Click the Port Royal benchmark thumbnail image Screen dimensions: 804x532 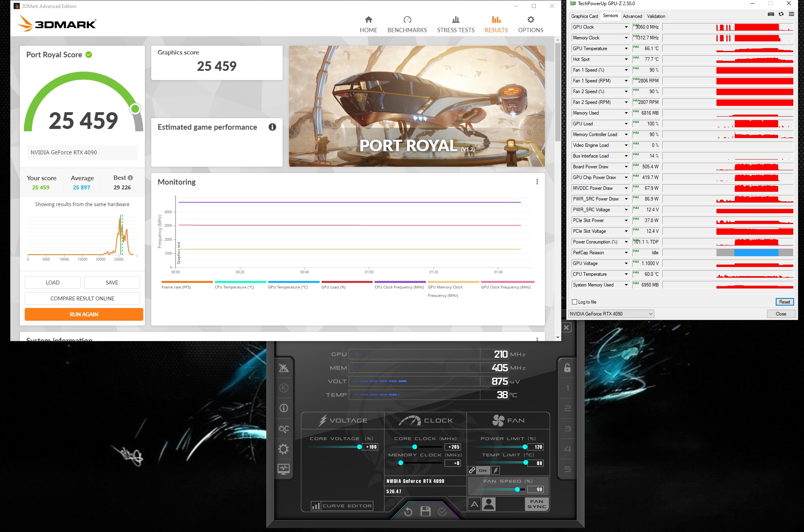click(417, 106)
